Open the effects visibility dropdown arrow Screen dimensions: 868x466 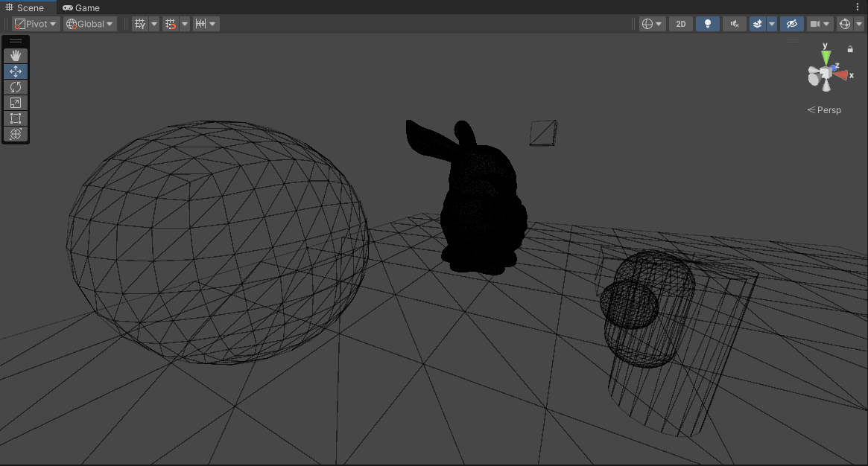[x=771, y=23]
